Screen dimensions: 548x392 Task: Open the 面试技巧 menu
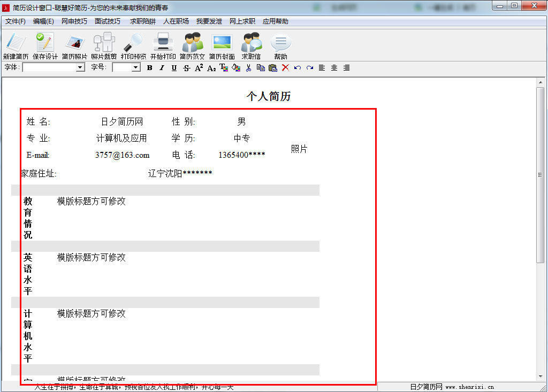pyautogui.click(x=108, y=21)
